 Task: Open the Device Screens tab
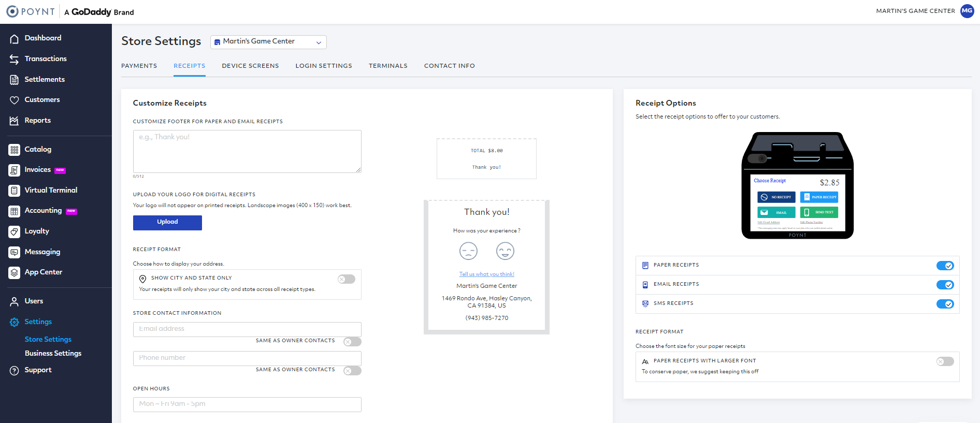pos(250,66)
